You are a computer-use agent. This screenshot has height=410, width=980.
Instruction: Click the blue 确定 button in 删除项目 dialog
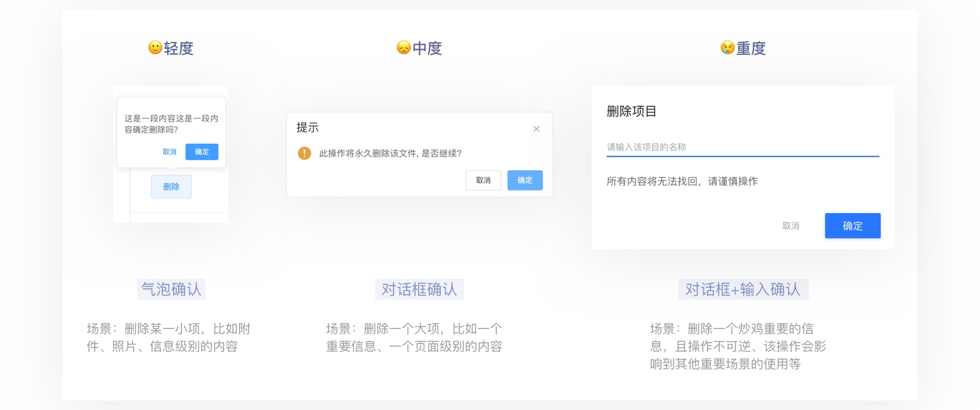point(852,225)
